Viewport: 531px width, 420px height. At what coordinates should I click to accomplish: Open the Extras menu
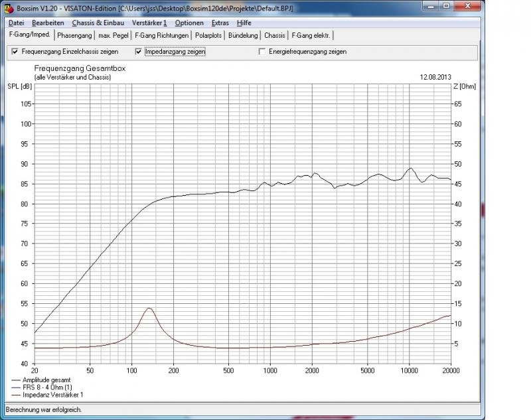tap(220, 23)
